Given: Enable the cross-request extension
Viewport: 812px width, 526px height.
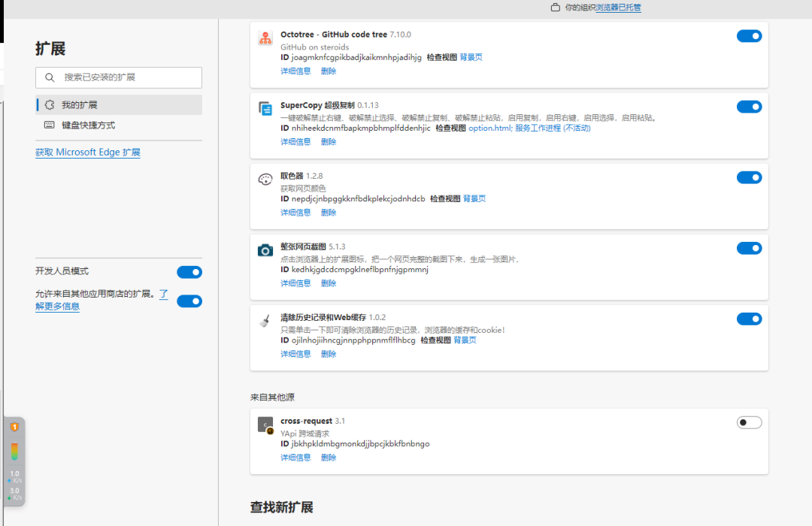Looking at the screenshot, I should click(x=749, y=422).
